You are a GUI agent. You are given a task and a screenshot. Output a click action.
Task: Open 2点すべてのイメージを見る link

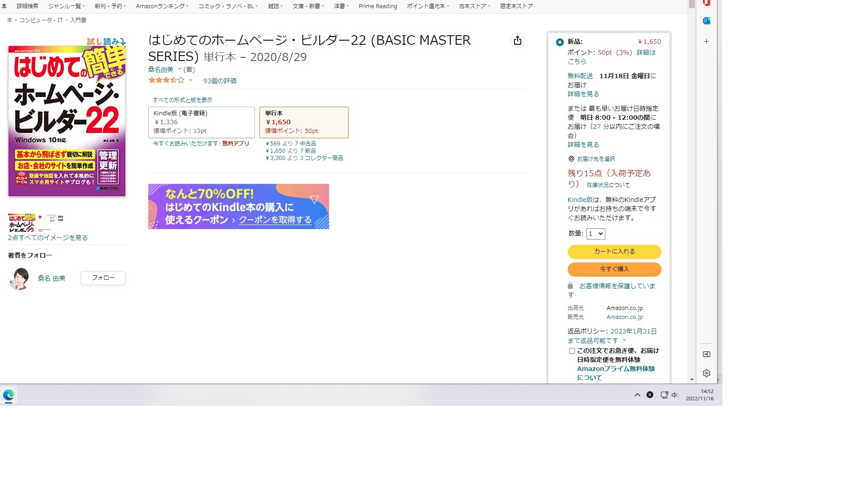(48, 238)
